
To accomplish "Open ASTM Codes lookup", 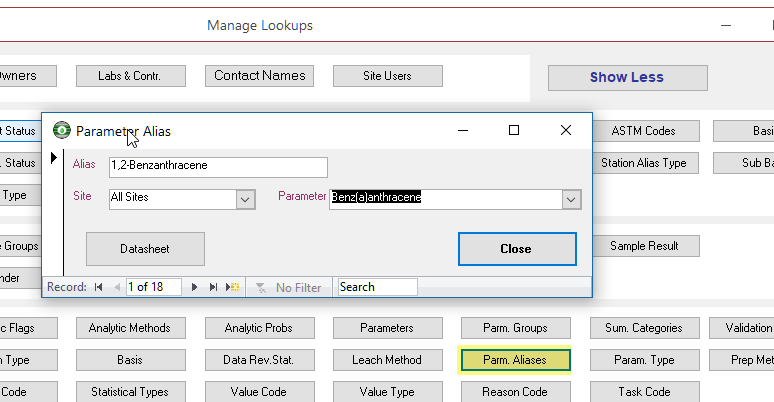I will coord(644,131).
